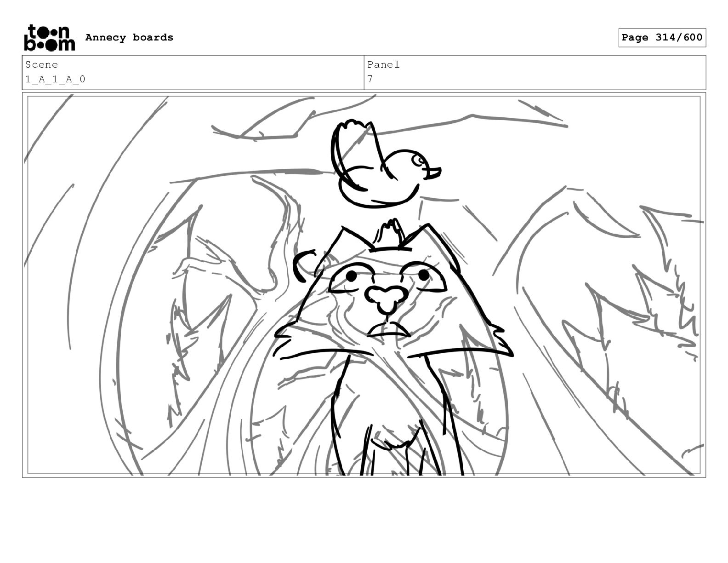Click the 'Panel' header label
Screen dimensions: 728x563
click(383, 65)
